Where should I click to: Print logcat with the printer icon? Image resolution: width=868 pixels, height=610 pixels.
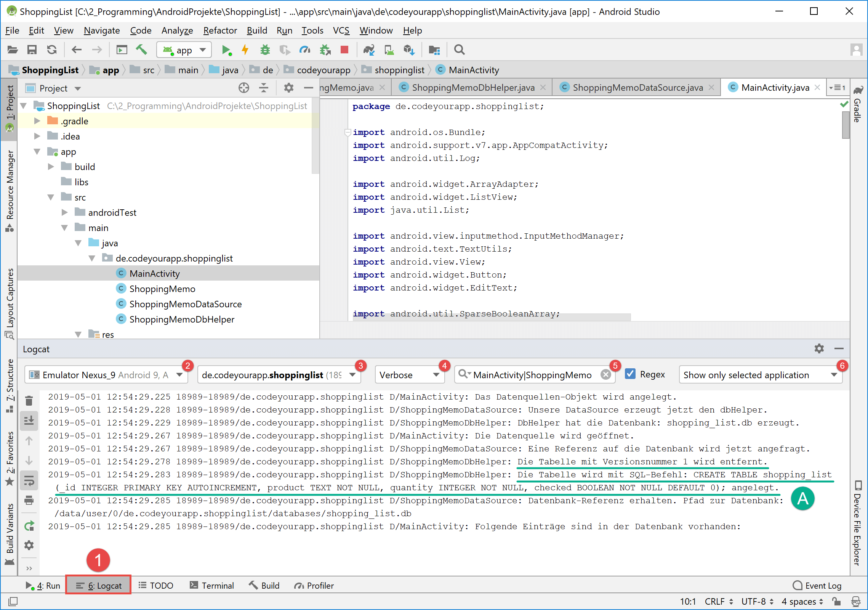coord(29,500)
